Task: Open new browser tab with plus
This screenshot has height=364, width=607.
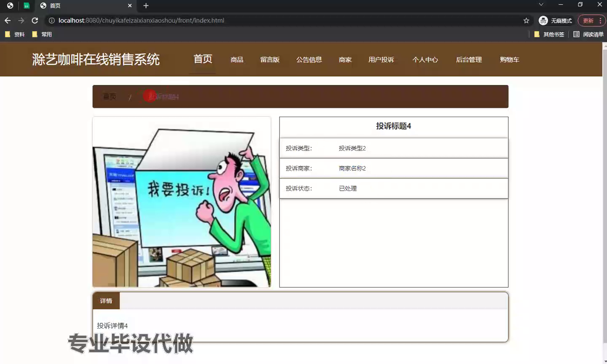Action: pyautogui.click(x=146, y=5)
